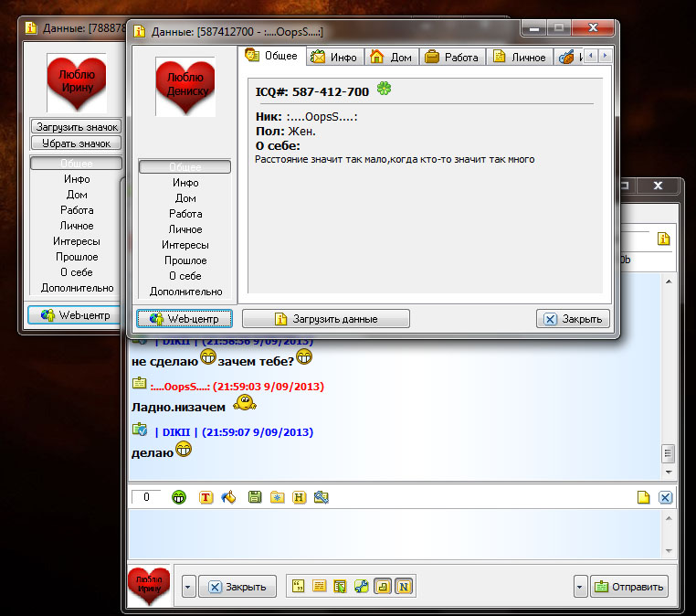Select Дополнительно in front window sidebar
The height and width of the screenshot is (616, 696).
click(186, 292)
